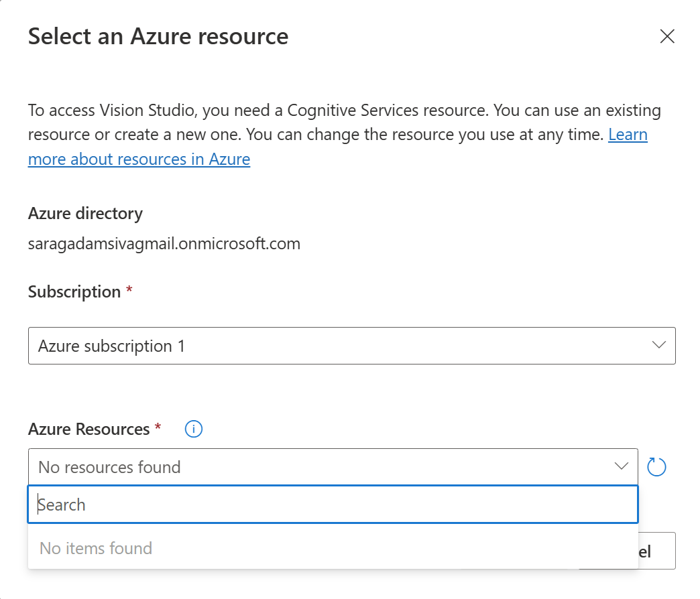700x599 pixels.
Task: Close the Select an Azure resource dialog
Action: [x=666, y=36]
